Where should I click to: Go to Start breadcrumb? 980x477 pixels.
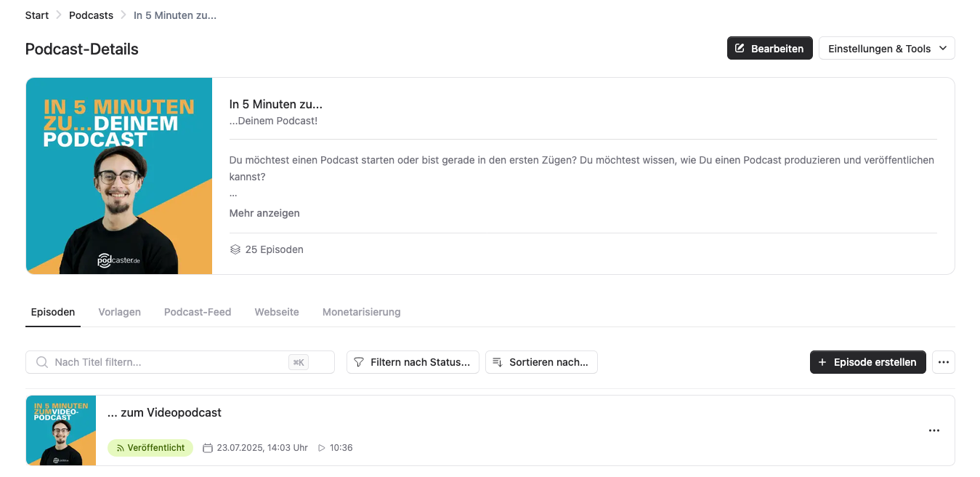tap(37, 15)
